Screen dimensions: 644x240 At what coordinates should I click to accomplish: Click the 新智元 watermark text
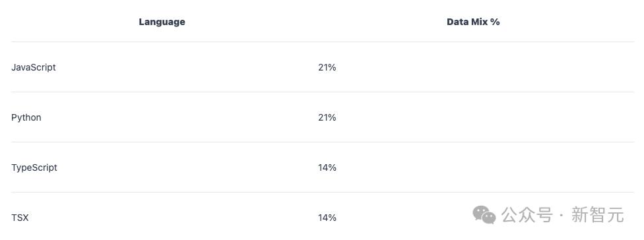[x=597, y=215]
